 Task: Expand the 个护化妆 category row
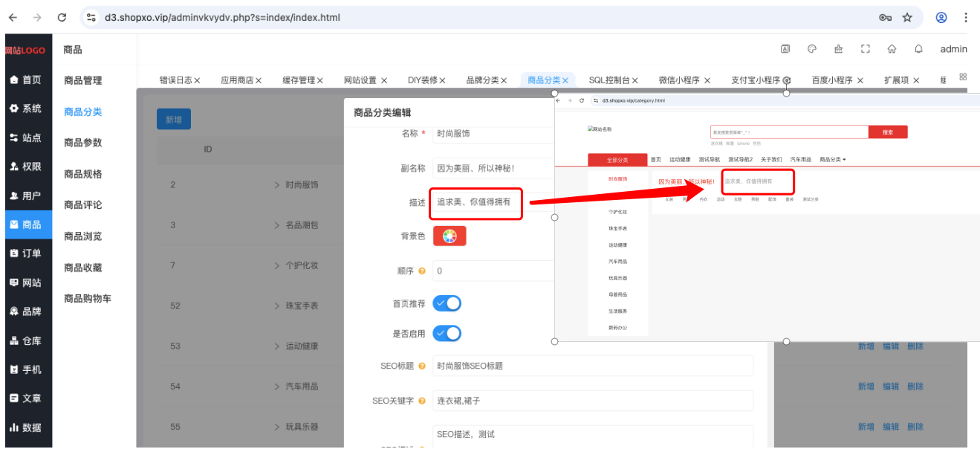coord(277,265)
